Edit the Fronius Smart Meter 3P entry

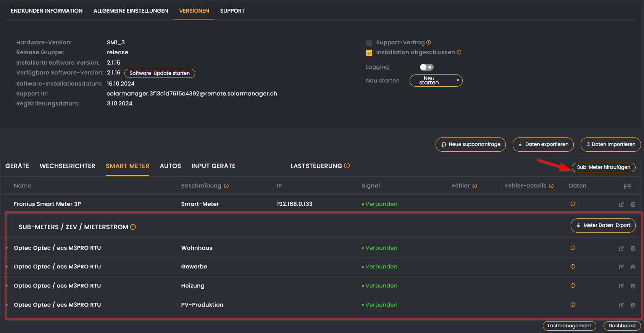click(x=621, y=204)
